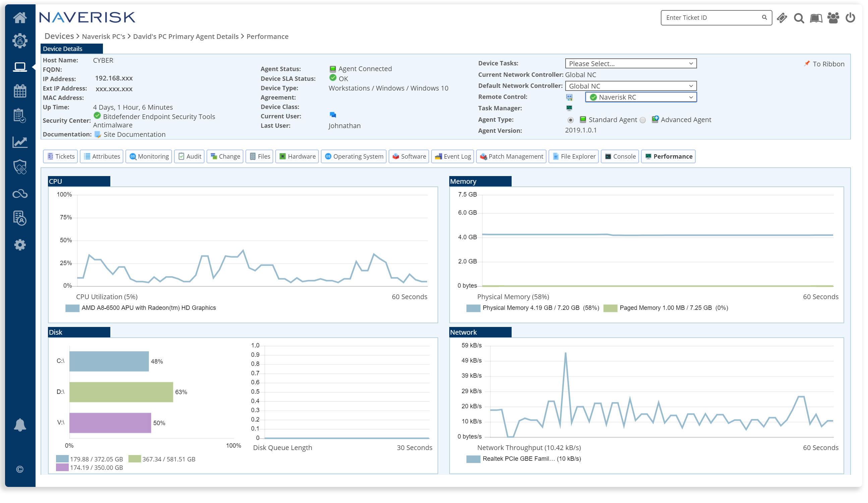Click the V:\ drive 50% bar
The height and width of the screenshot is (503, 868).
[x=110, y=423]
